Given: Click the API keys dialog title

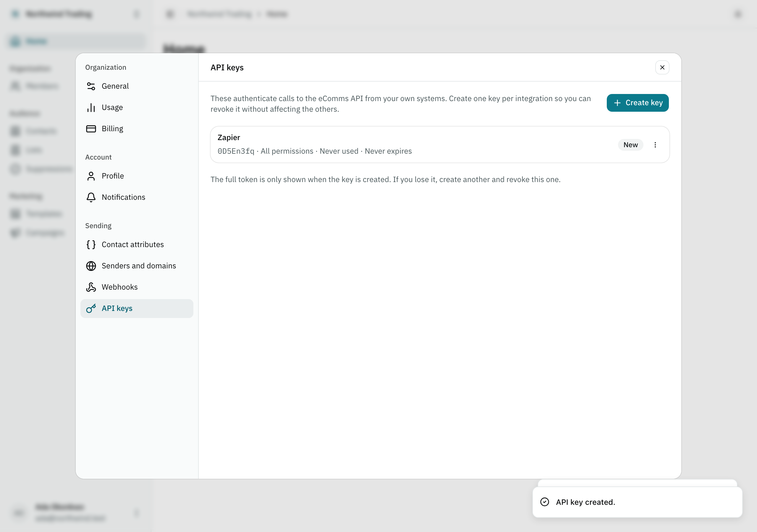Looking at the screenshot, I should click(x=227, y=68).
